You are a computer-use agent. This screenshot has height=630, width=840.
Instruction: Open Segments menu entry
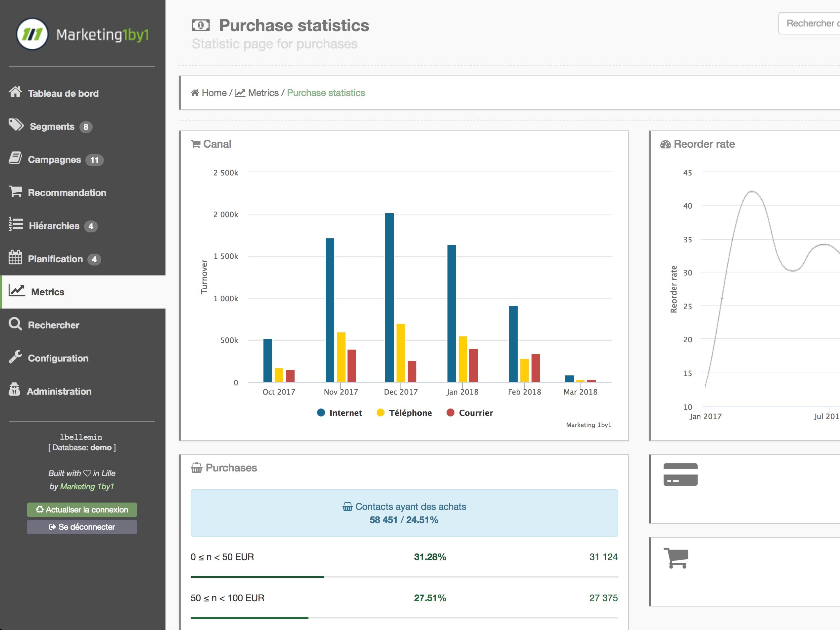52,126
